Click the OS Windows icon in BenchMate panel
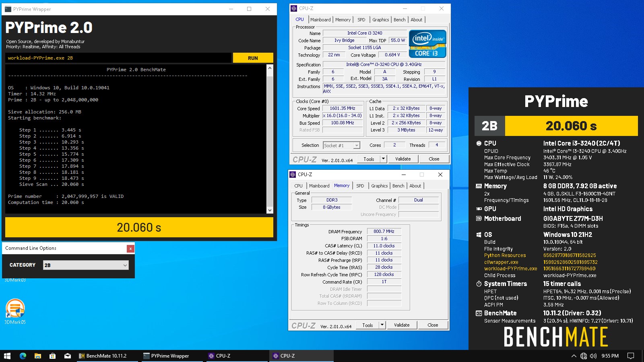The height and width of the screenshot is (362, 644). [479, 234]
